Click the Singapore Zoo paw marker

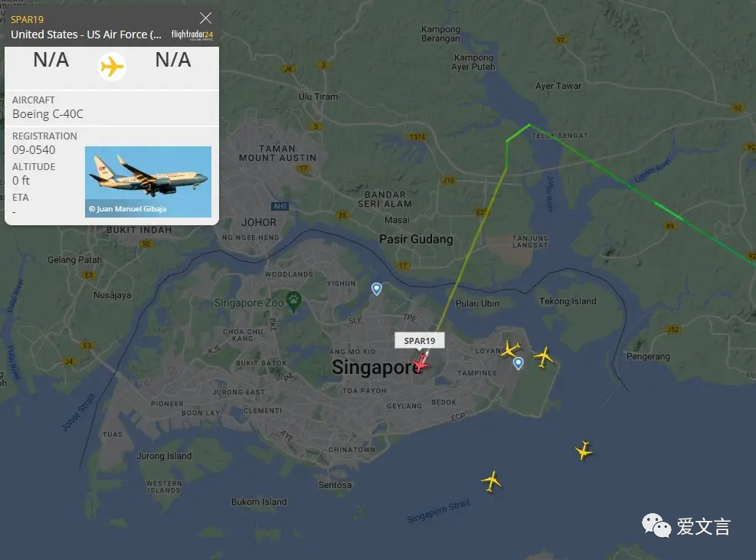293,301
